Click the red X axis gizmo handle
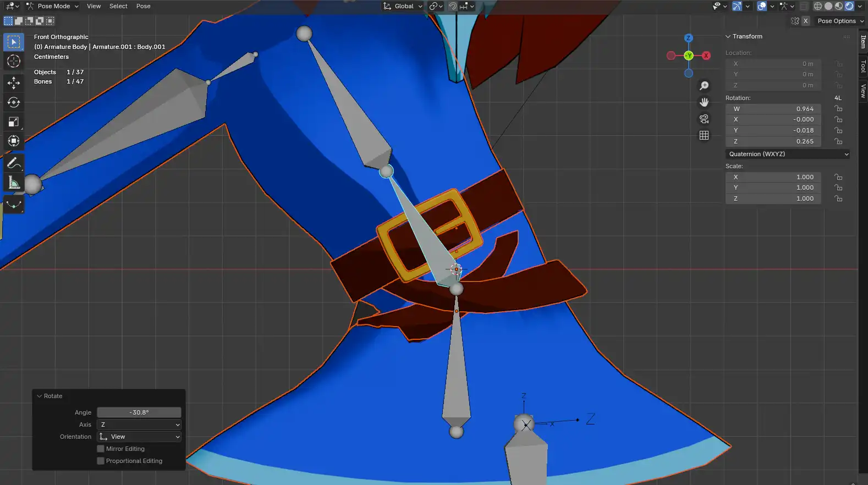Viewport: 868px width, 485px height. pyautogui.click(x=706, y=56)
